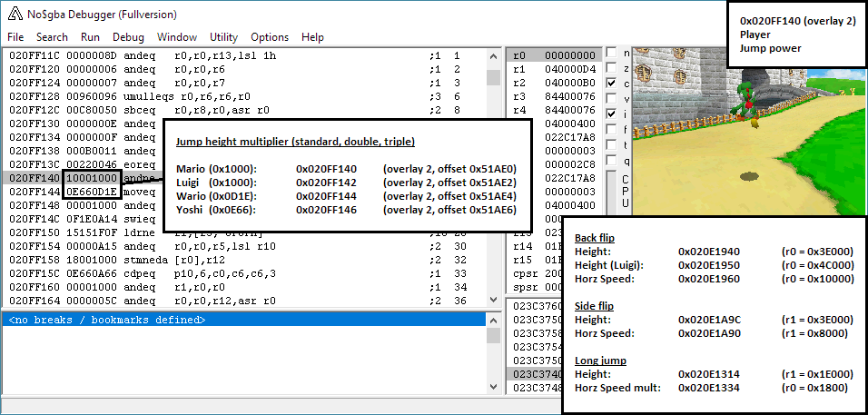This screenshot has height=415, width=868.
Task: Open the File menu
Action: (17, 37)
